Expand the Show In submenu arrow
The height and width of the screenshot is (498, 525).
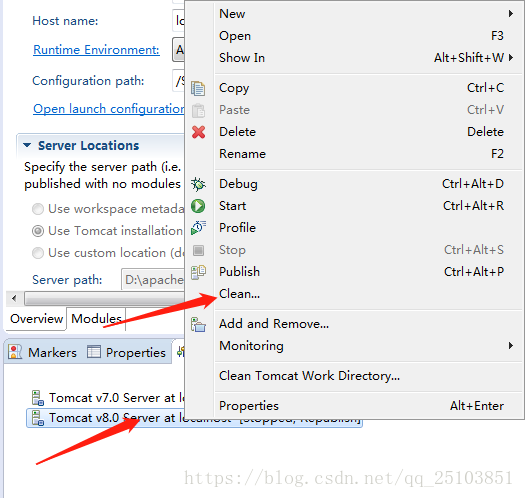(511, 58)
